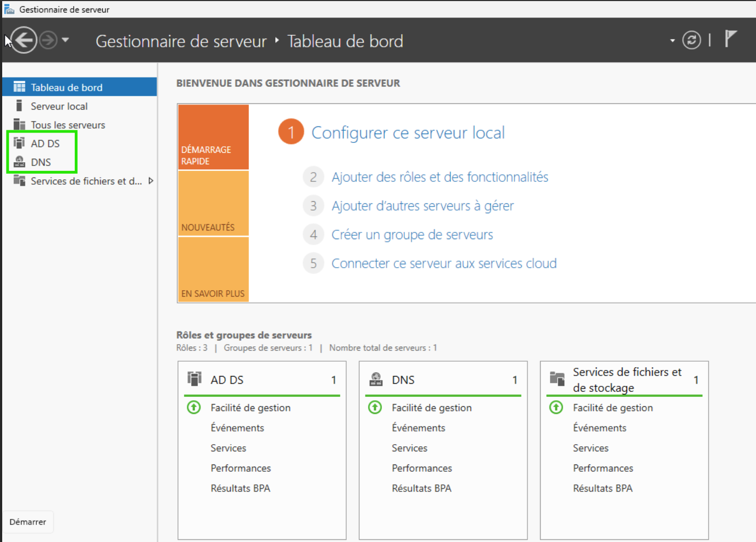The image size is (756, 542).
Task: Open the Nouveautés tile
Action: click(213, 203)
